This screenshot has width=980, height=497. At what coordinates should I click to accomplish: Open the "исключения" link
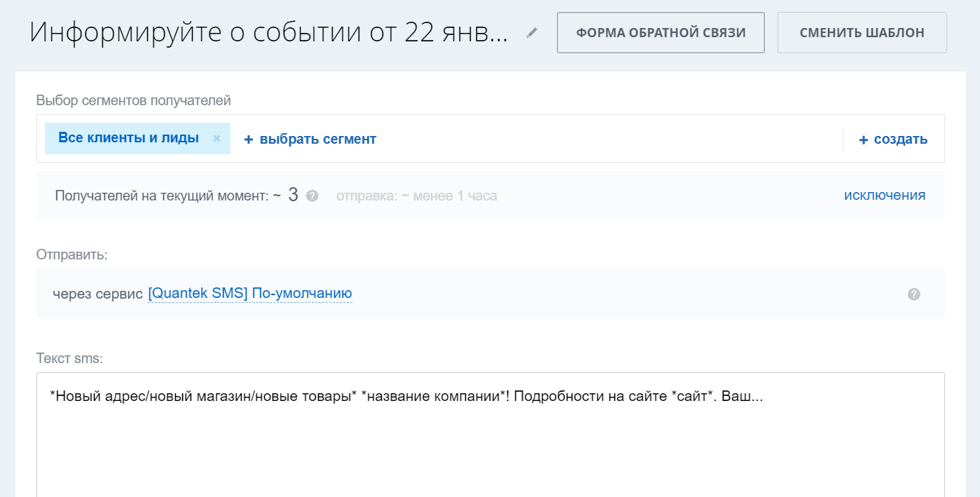(x=884, y=195)
